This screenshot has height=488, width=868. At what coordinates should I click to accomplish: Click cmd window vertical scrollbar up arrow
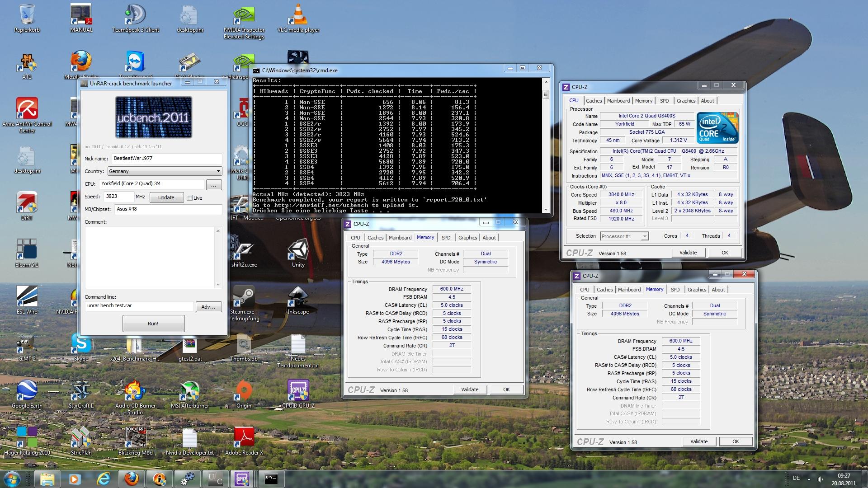[546, 81]
